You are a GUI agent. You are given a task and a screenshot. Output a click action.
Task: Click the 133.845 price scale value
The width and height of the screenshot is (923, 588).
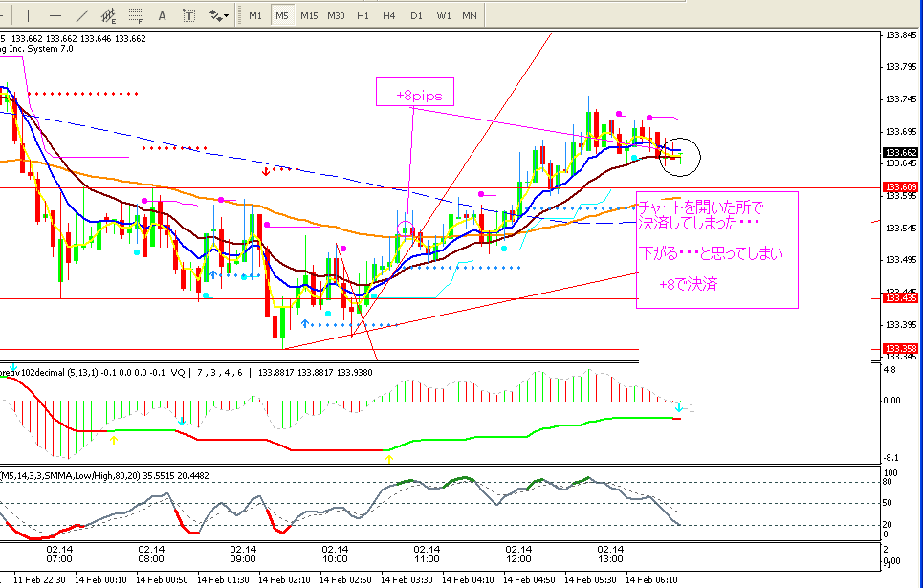pos(901,34)
